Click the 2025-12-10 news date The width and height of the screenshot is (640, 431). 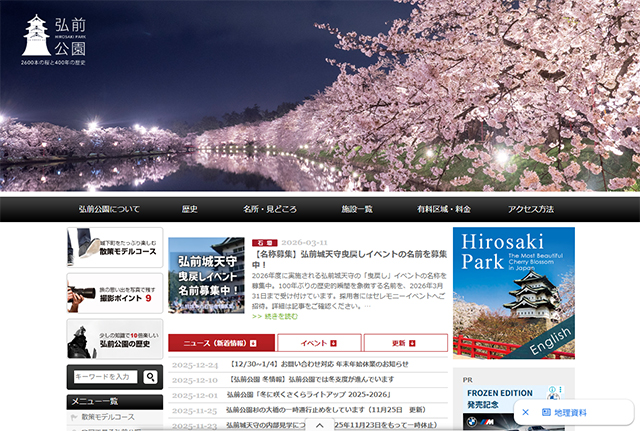coord(195,380)
